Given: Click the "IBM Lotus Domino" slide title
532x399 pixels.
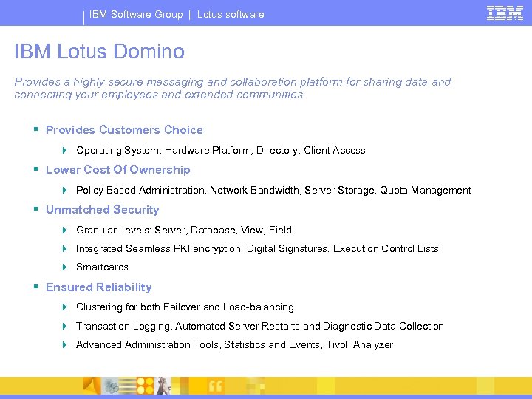Looking at the screenshot, I should click(99, 51).
